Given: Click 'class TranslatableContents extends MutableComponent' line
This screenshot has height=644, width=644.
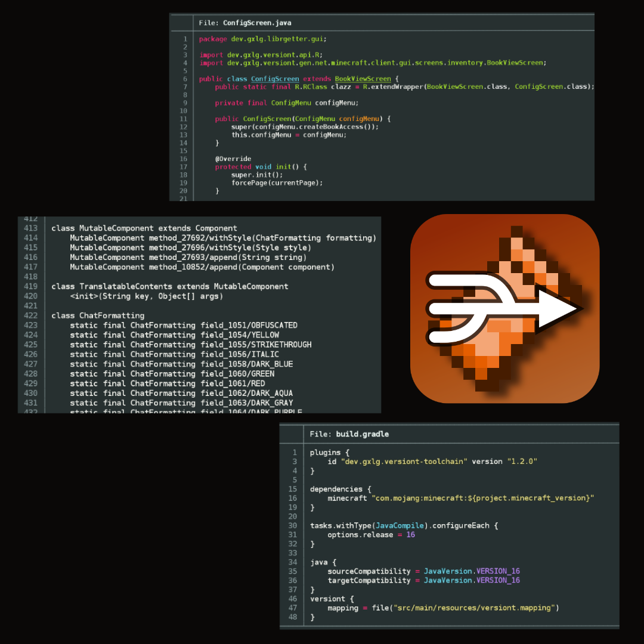Looking at the screenshot, I should [169, 287].
